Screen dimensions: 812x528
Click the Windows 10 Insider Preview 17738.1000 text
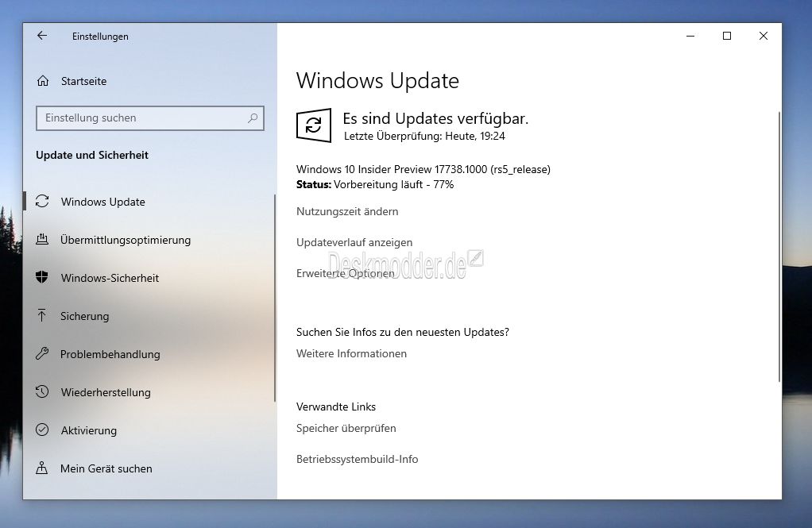[x=423, y=169]
